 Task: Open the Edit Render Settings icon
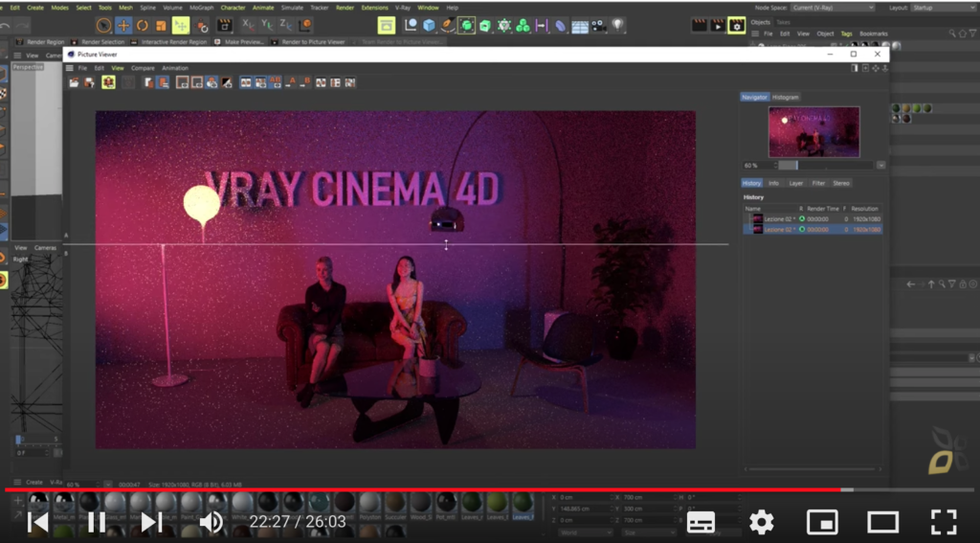tap(737, 26)
